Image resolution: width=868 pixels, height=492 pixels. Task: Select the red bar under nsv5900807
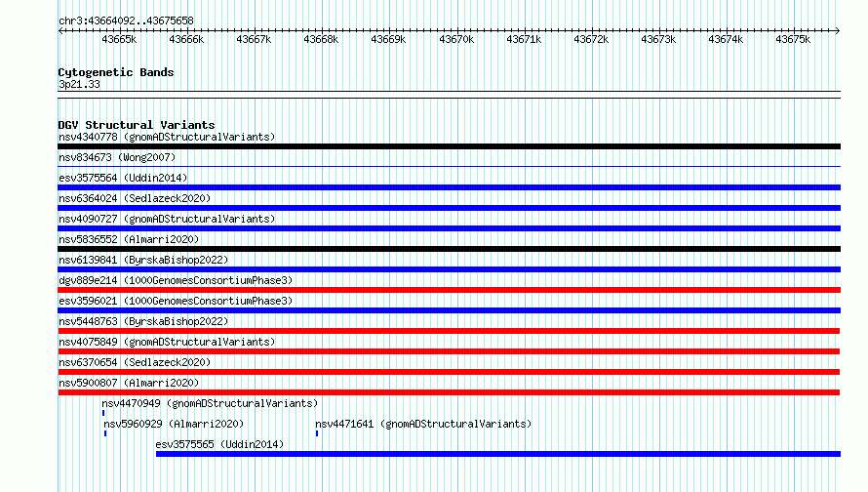(449, 392)
